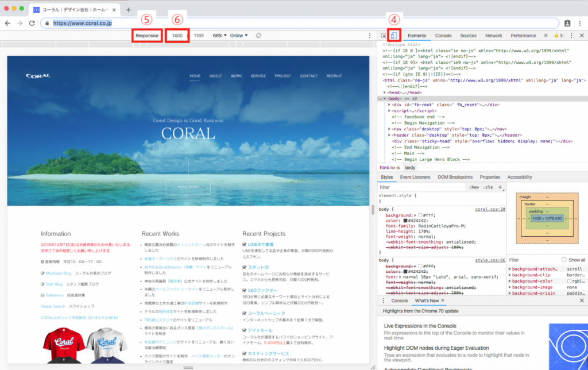
Task: Click the address bar URL
Action: click(83, 23)
